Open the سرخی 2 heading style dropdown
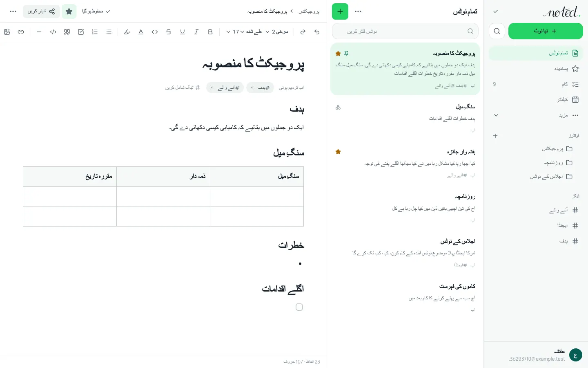The image size is (588, 368). pyautogui.click(x=277, y=32)
